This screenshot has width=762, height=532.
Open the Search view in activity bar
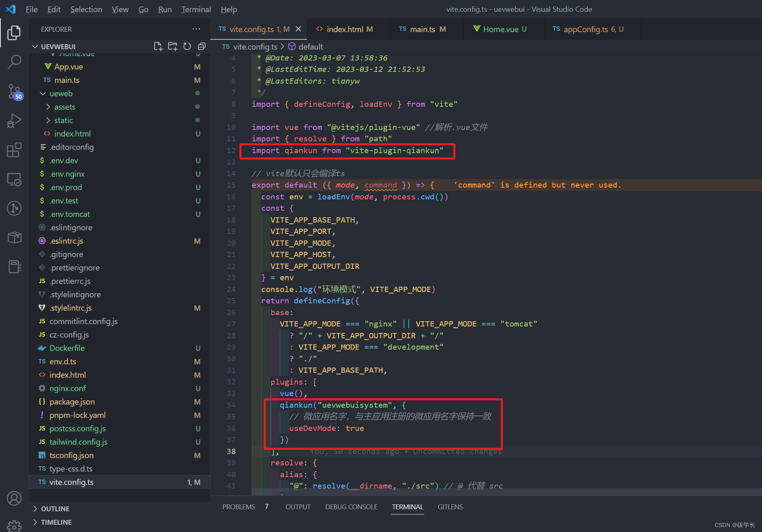point(14,62)
